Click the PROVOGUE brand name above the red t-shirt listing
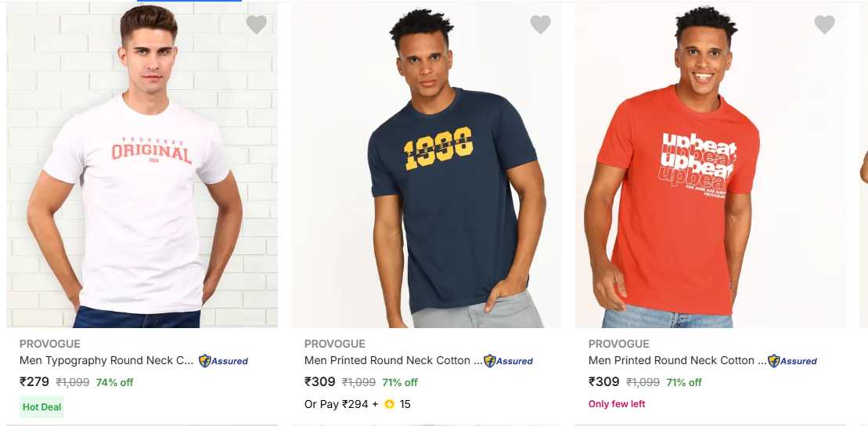The height and width of the screenshot is (426, 868). (x=618, y=344)
